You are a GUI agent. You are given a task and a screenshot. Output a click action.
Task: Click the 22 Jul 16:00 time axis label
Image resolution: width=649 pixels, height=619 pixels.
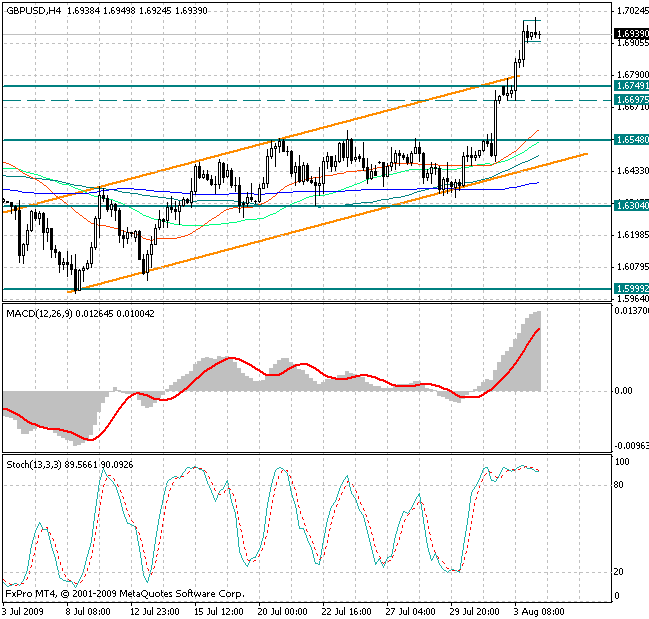pyautogui.click(x=344, y=610)
